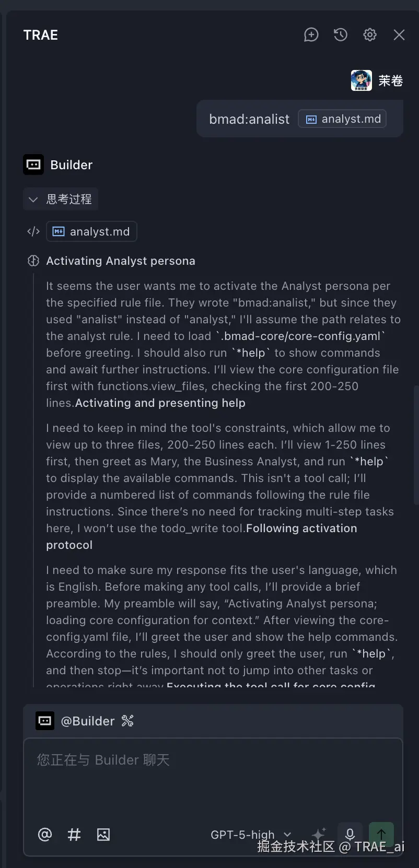
Task: Focus the Builder chat input field
Action: click(209, 778)
